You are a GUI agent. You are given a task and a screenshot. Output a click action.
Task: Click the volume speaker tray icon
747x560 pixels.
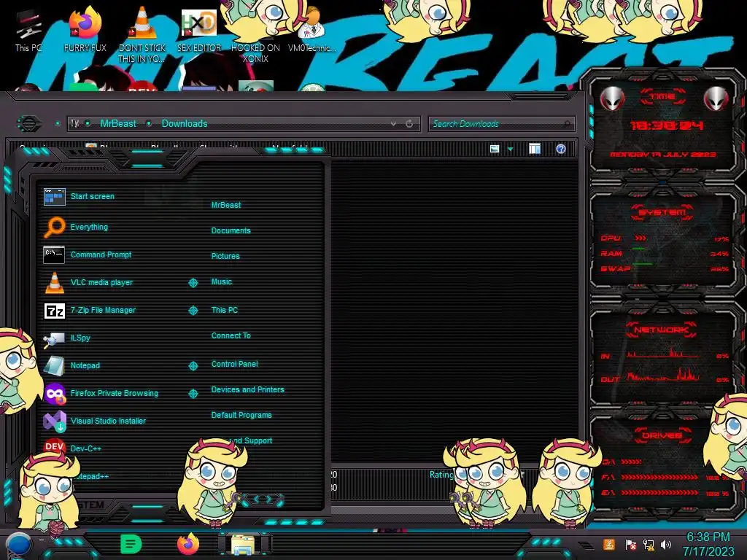click(666, 544)
